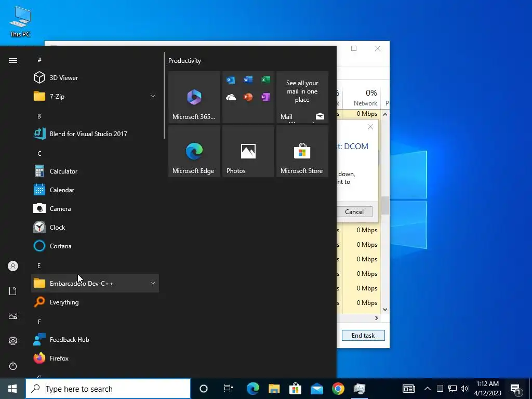Click the Productivity group header
The image size is (532, 399).
tap(184, 61)
